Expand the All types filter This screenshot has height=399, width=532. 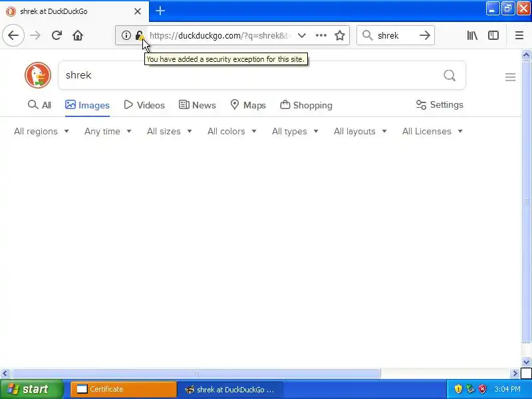coord(295,131)
